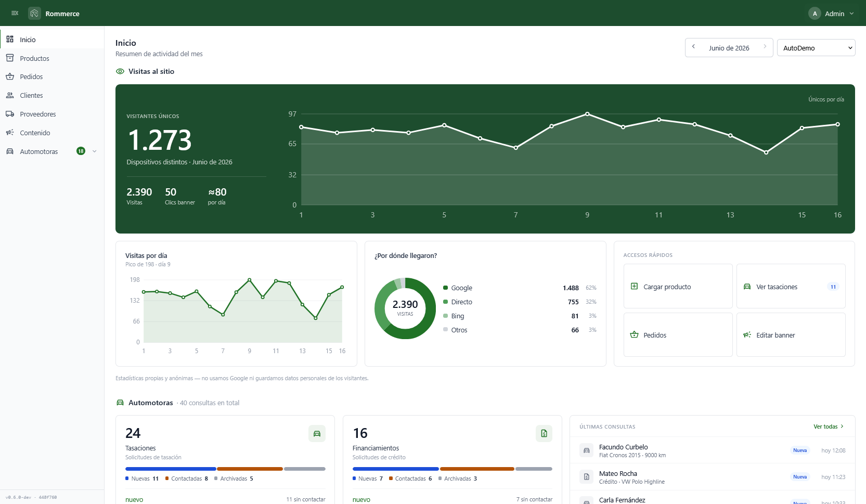Screen dimensions: 866x504
Task: Click the Automotoras car icon in sidebar
Action: [10, 151]
